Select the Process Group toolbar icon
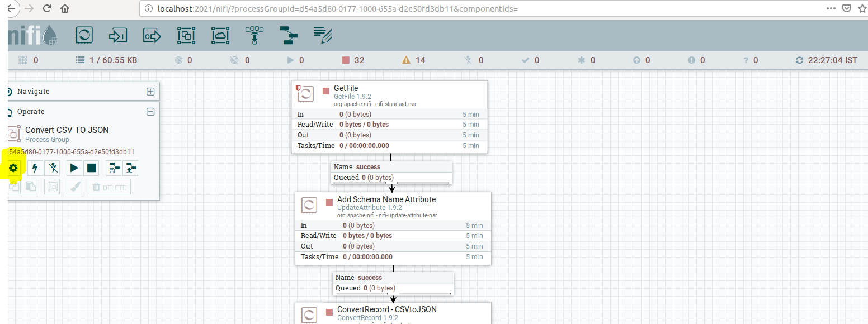This screenshot has width=868, height=324. (186, 36)
